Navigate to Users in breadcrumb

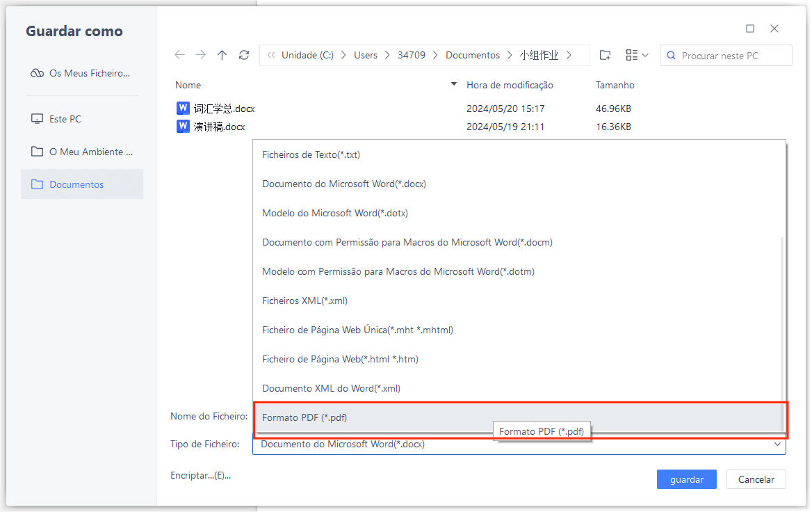click(x=366, y=55)
